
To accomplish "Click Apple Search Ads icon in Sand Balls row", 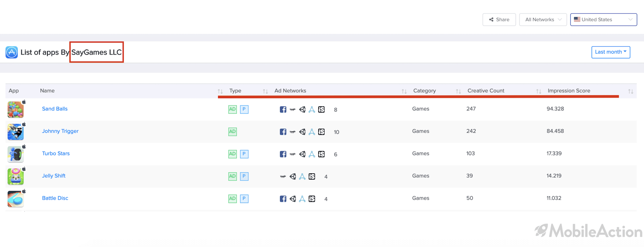I will point(312,109).
